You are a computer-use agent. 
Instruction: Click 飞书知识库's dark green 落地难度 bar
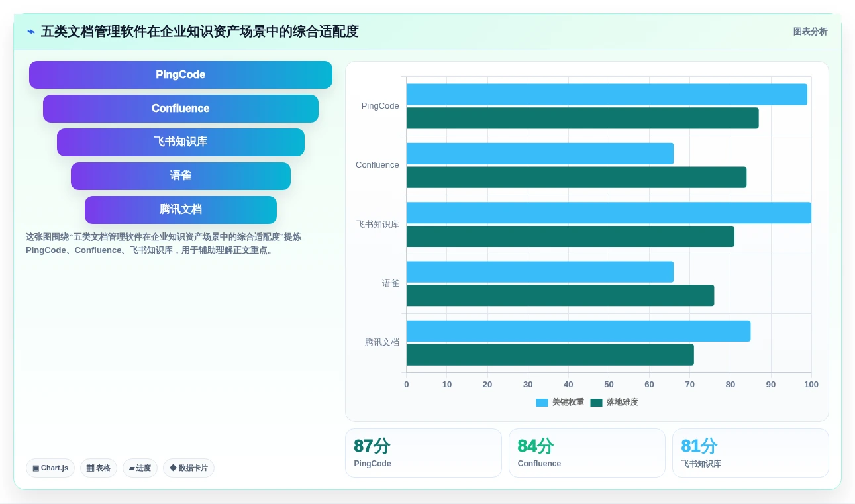(570, 236)
